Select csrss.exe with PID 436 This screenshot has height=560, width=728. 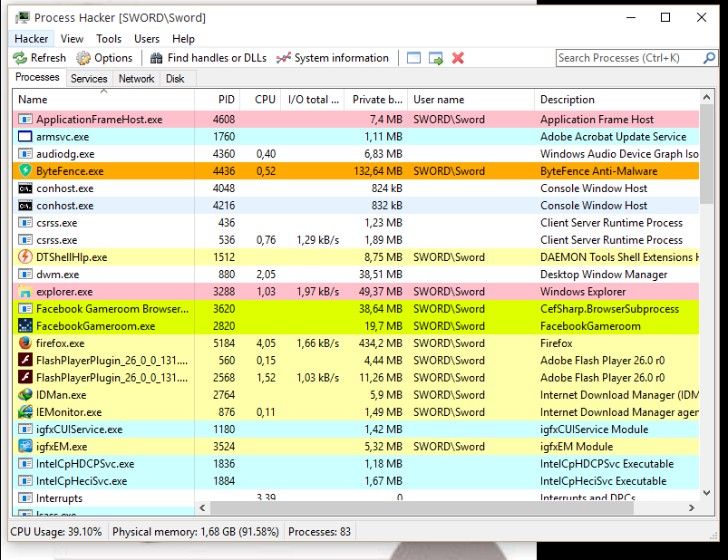[355, 222]
